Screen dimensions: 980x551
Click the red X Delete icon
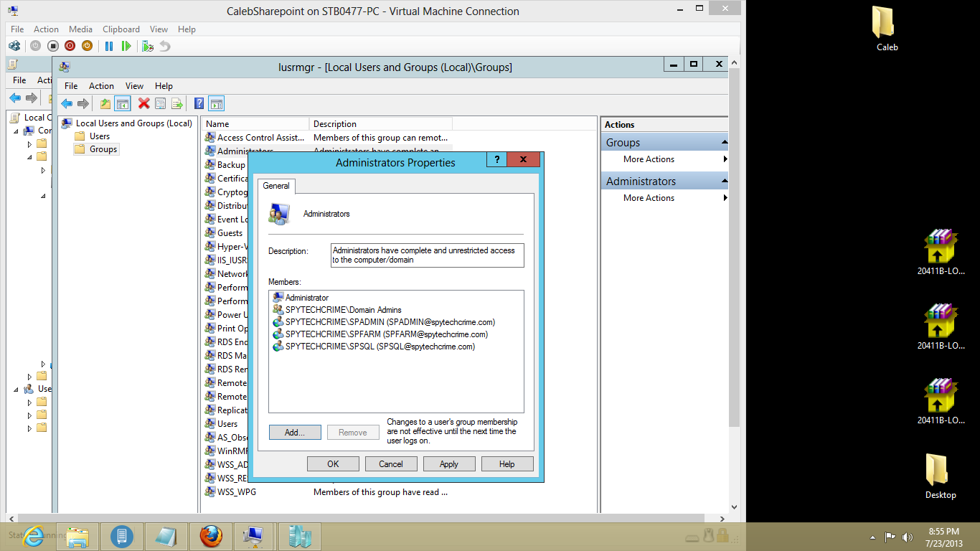(143, 103)
